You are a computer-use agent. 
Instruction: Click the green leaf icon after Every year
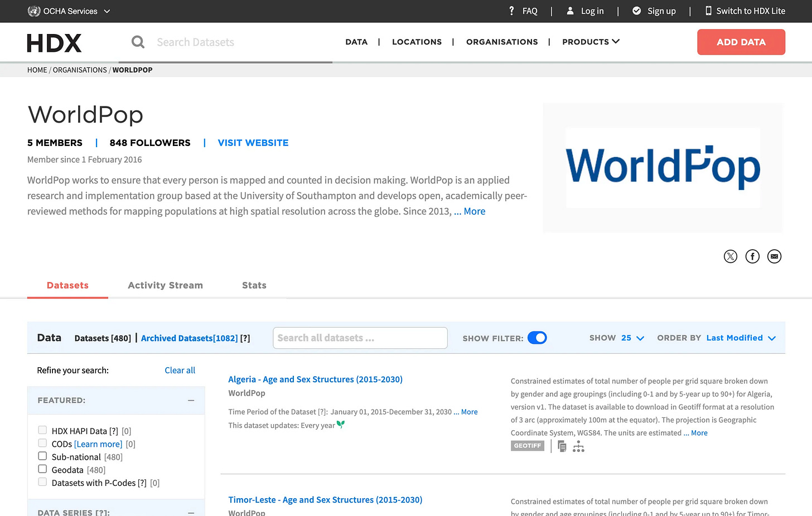click(341, 425)
